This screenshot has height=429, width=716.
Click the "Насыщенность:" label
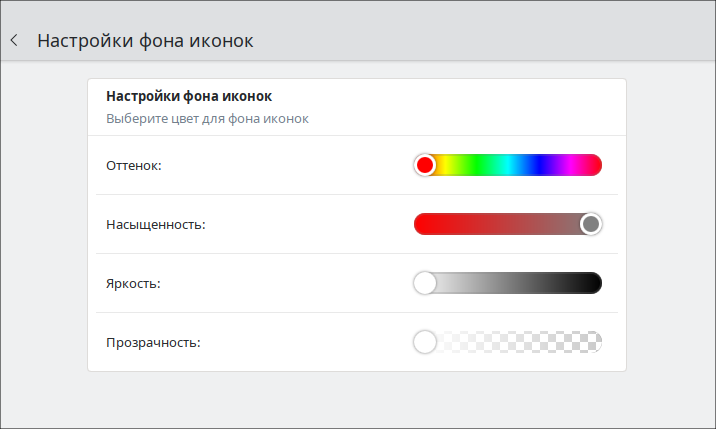coord(155,224)
